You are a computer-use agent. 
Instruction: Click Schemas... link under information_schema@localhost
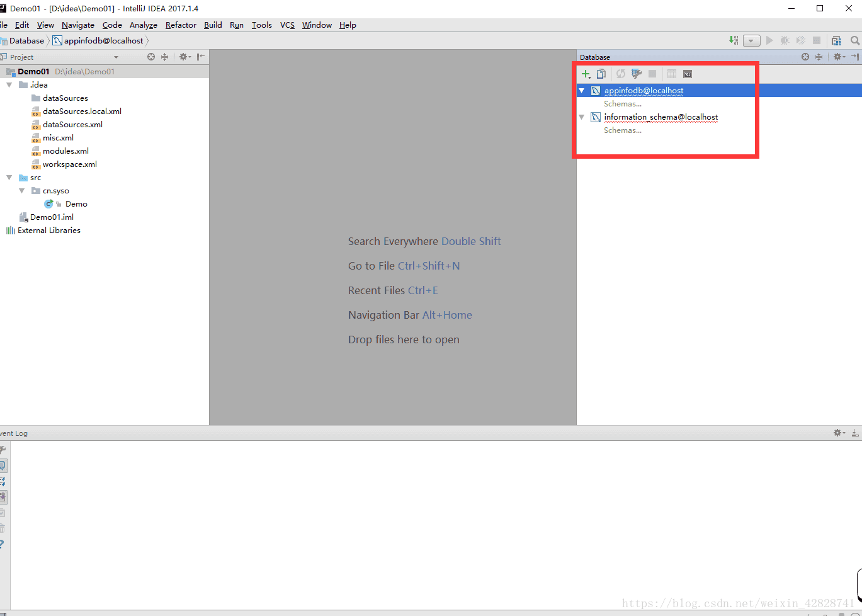tap(623, 130)
